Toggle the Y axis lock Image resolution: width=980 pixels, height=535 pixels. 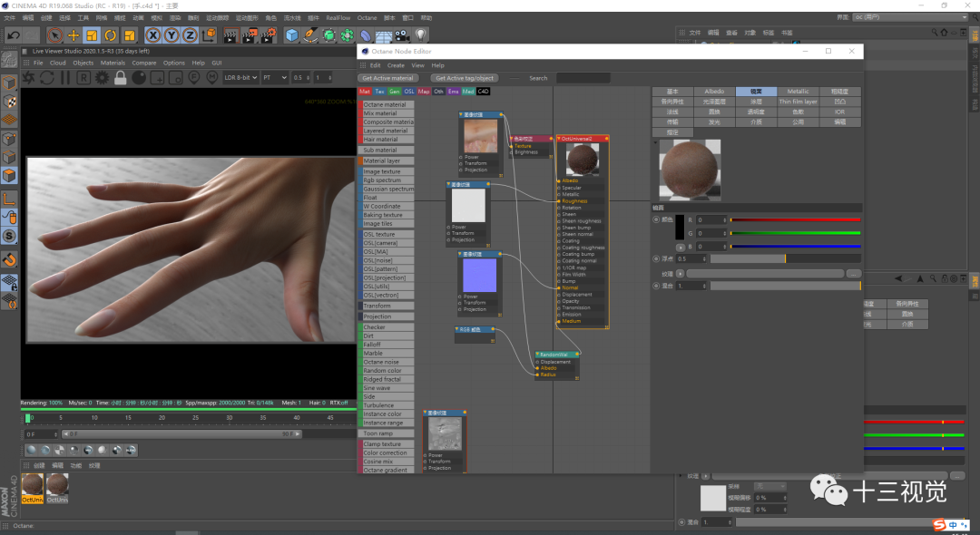[171, 35]
